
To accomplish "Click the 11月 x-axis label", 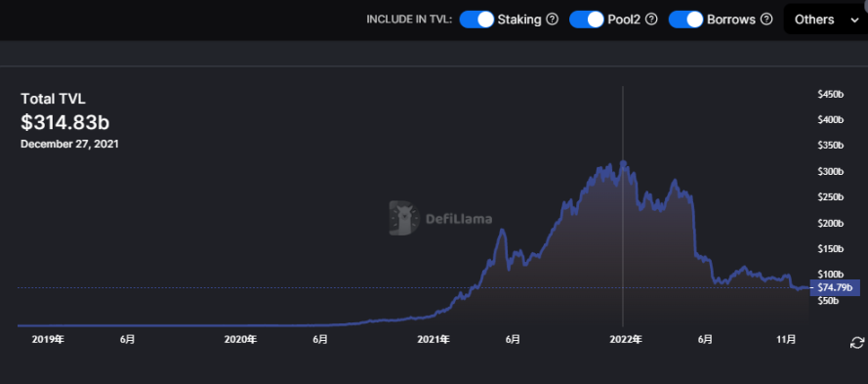I will point(786,339).
